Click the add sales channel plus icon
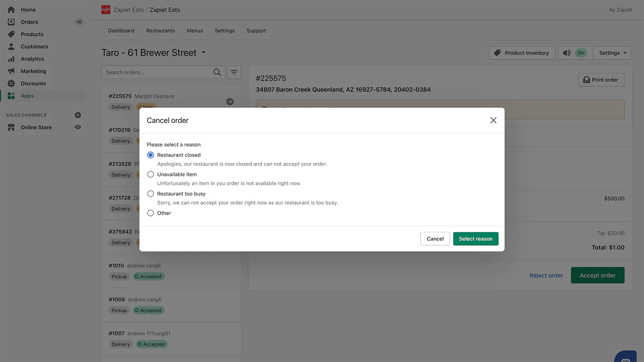This screenshot has height=362, width=644. coord(78,115)
